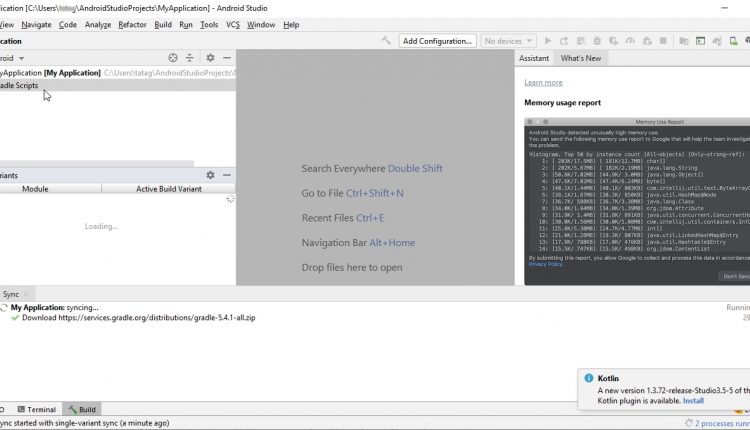Open Project panel gear settings
The image size is (750, 430).
(210, 58)
